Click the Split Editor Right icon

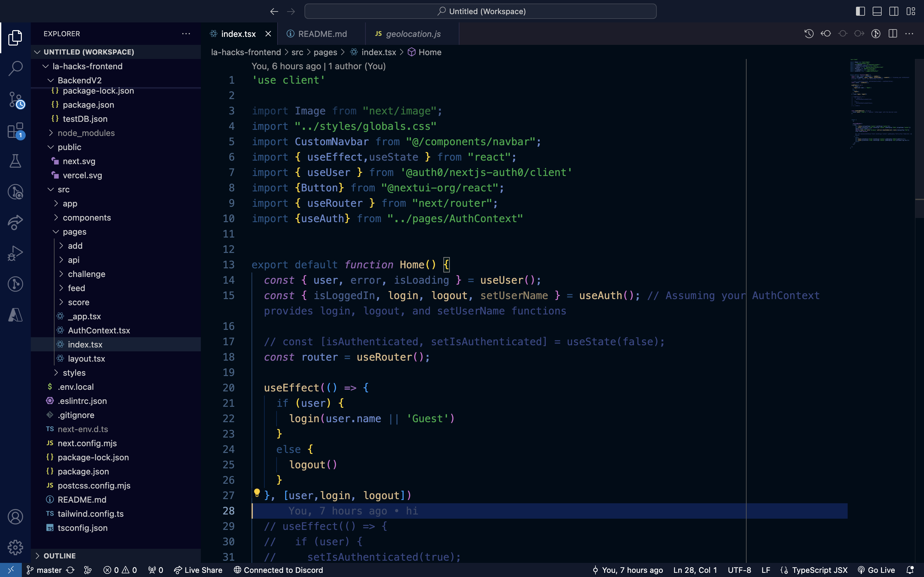click(x=893, y=34)
